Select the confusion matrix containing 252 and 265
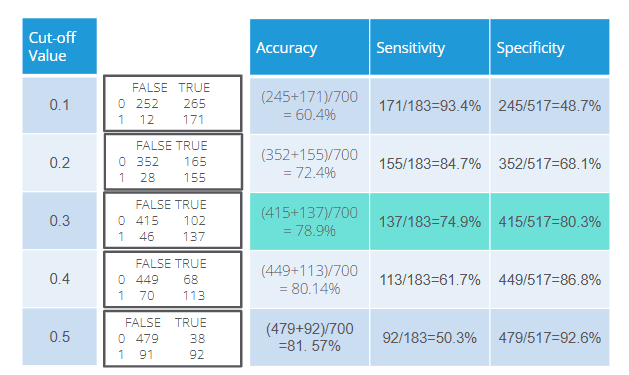The height and width of the screenshot is (375, 629). pyautogui.click(x=173, y=103)
